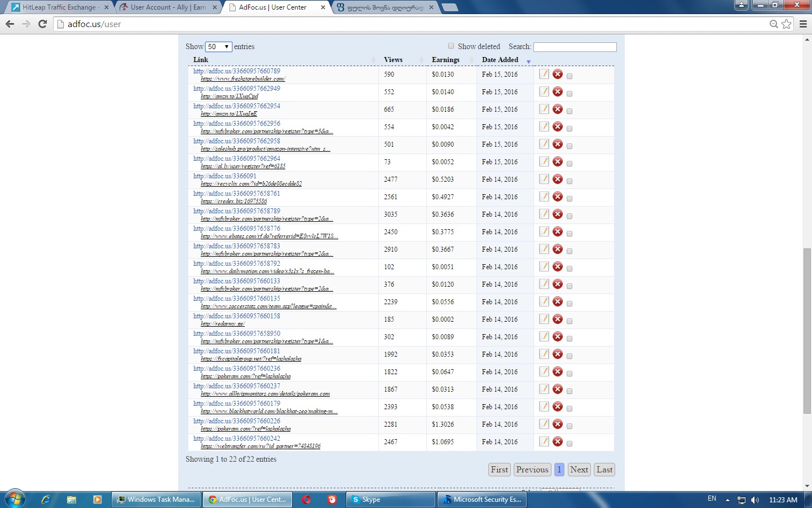Click the pencil icon for link 33660957662964
The width and height of the screenshot is (812, 508).
[x=544, y=161]
